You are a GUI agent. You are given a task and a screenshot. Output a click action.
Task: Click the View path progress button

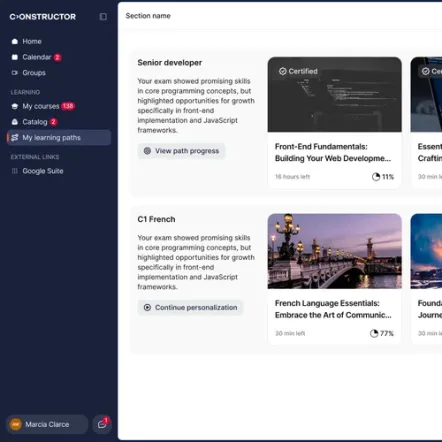[181, 151]
